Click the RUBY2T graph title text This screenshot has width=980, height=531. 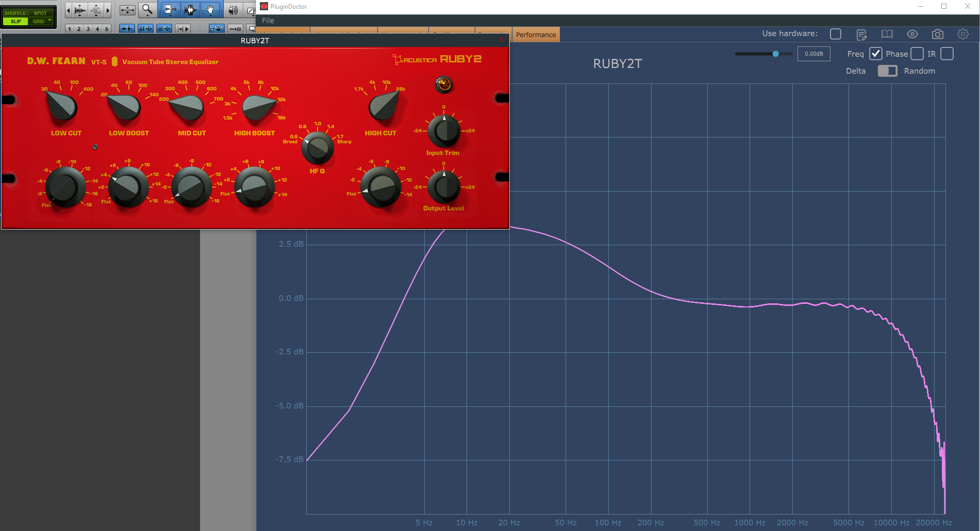click(x=617, y=64)
